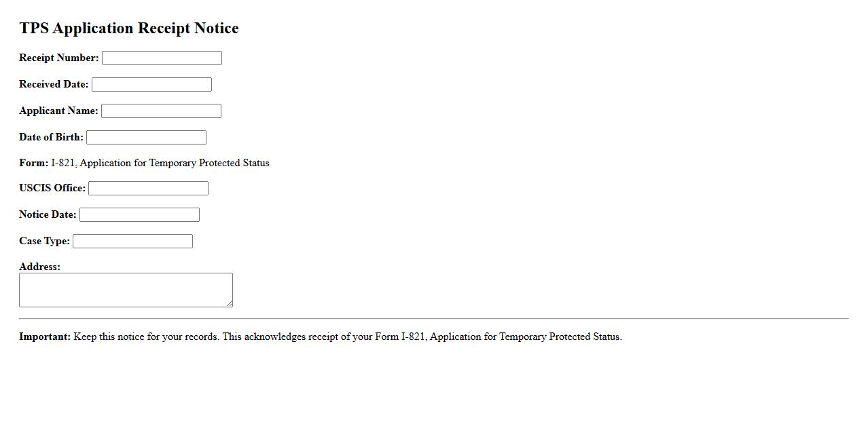This screenshot has height=441, width=868.
Task: Click the TPS Application Receipt Notice heading
Action: coord(129,28)
